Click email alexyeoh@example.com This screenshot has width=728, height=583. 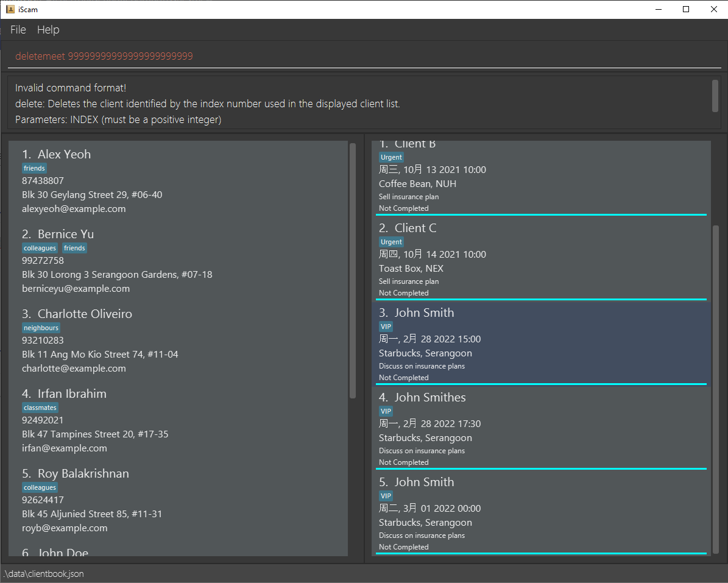click(x=74, y=209)
